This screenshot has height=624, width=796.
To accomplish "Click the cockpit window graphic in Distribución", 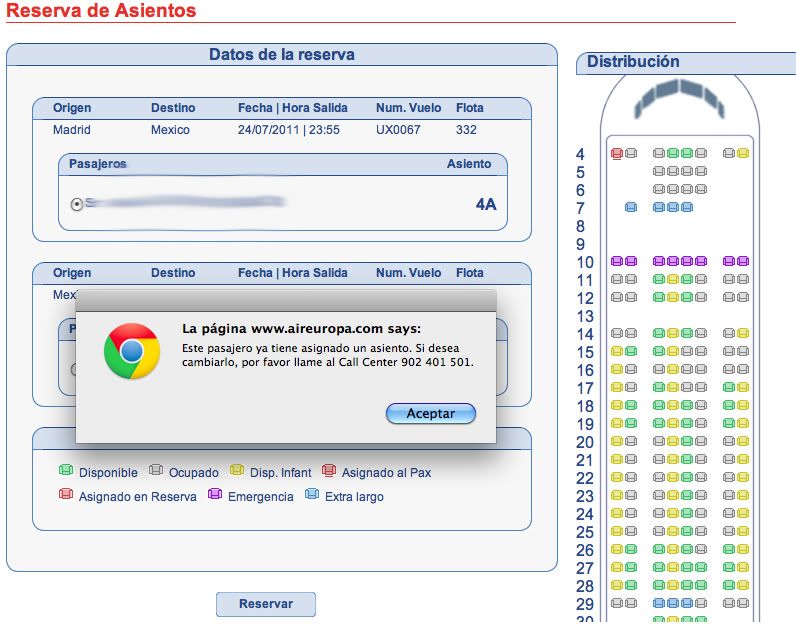I will click(679, 97).
